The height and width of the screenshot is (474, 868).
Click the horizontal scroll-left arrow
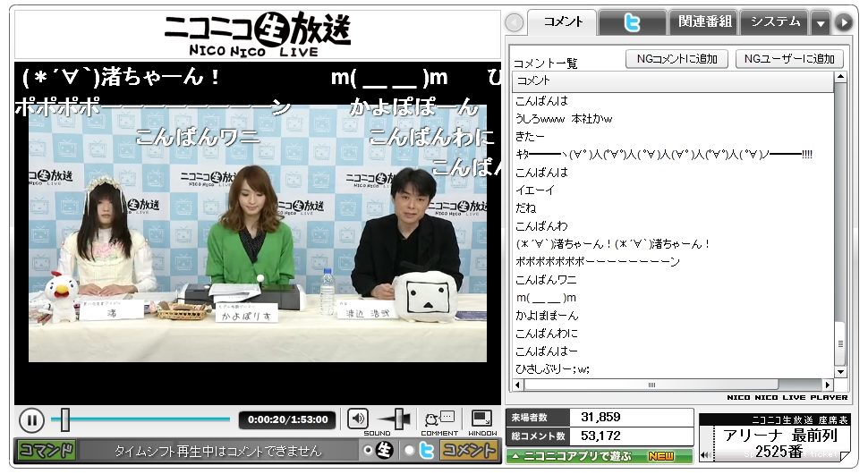pos(518,385)
